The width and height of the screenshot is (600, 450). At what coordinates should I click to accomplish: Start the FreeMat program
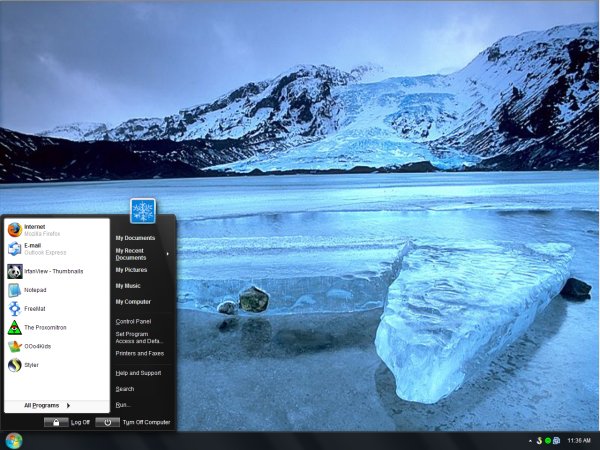point(57,309)
